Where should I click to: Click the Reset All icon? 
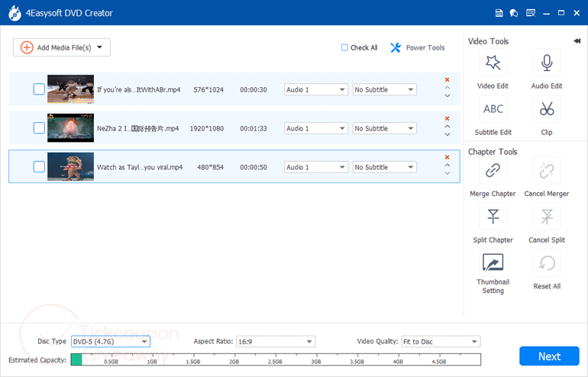click(x=547, y=263)
